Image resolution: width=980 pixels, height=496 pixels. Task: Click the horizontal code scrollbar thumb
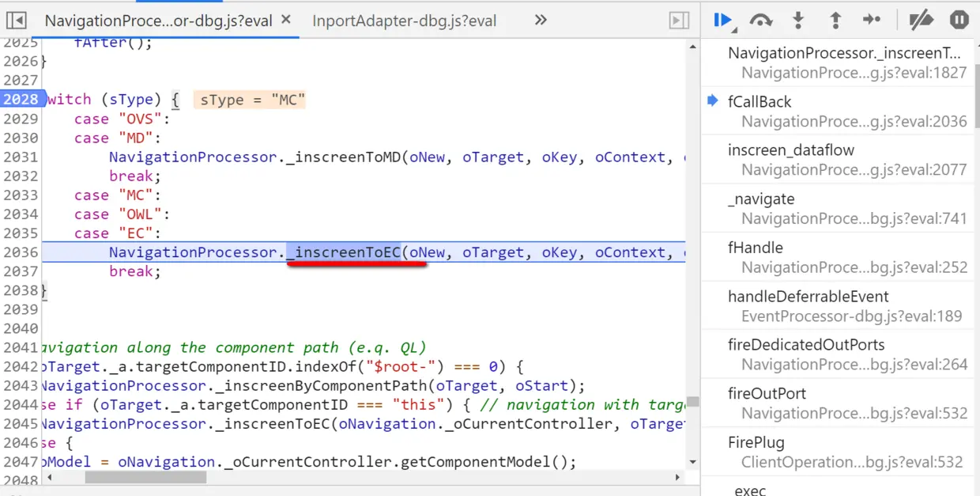(x=145, y=477)
